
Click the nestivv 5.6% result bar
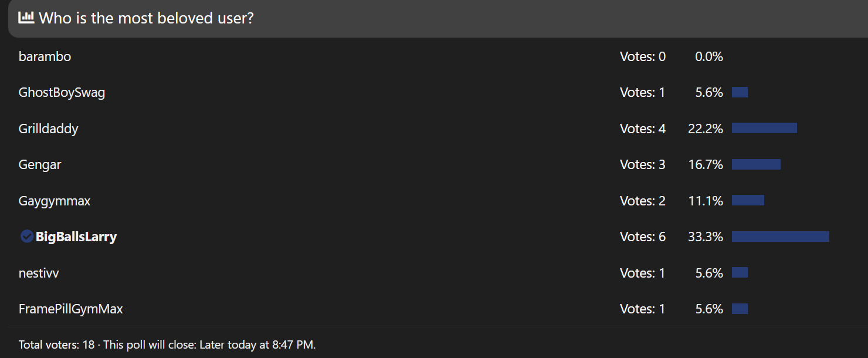click(x=740, y=272)
